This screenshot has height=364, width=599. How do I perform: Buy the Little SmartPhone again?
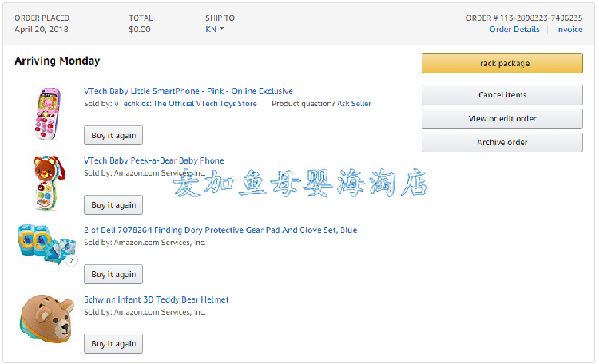click(x=113, y=135)
